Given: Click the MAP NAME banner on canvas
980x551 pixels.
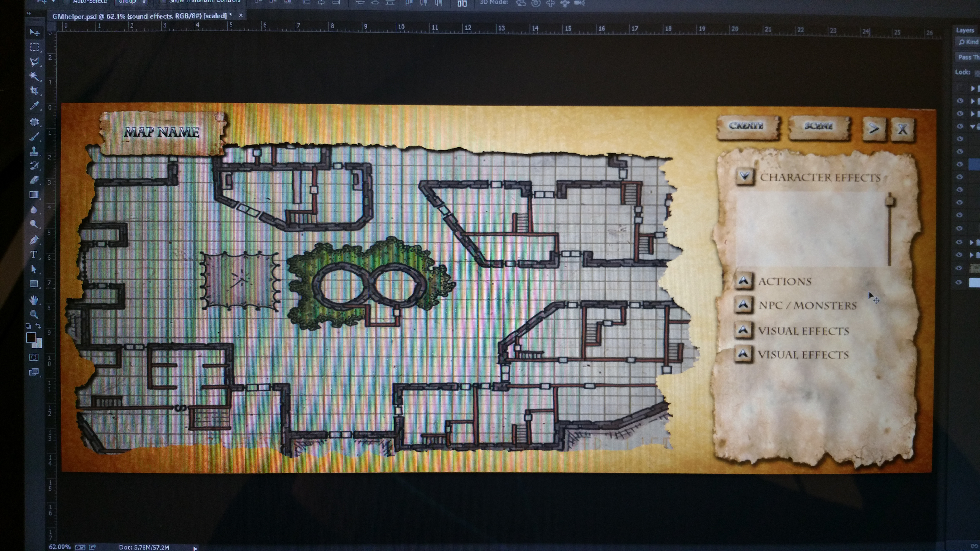Looking at the screenshot, I should [x=163, y=133].
